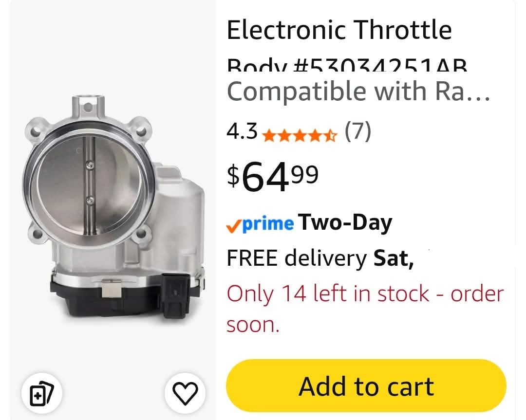Viewport: 526px width, 420px height.
Task: Click the first orange star
Action: click(x=269, y=135)
